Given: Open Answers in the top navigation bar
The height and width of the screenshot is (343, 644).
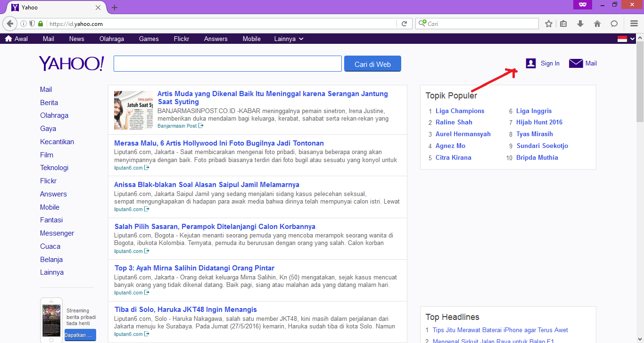Looking at the screenshot, I should coord(216,39).
